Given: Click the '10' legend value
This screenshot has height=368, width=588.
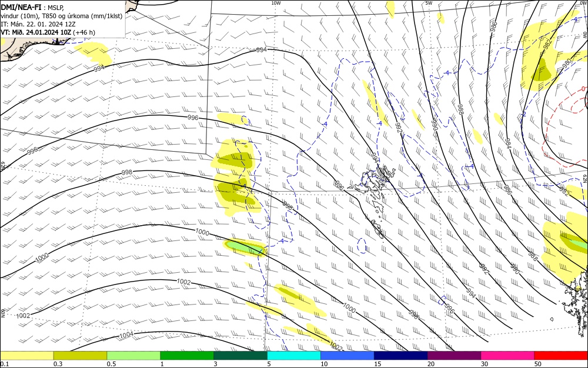Looking at the screenshot, I should (x=324, y=364).
